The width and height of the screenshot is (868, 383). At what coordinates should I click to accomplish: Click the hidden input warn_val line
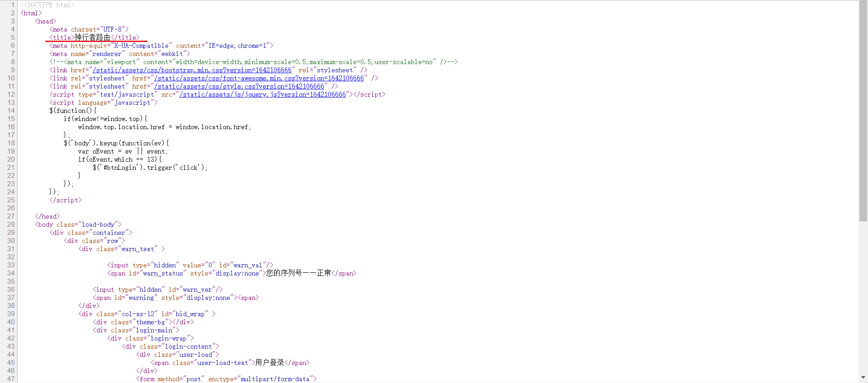click(190, 265)
